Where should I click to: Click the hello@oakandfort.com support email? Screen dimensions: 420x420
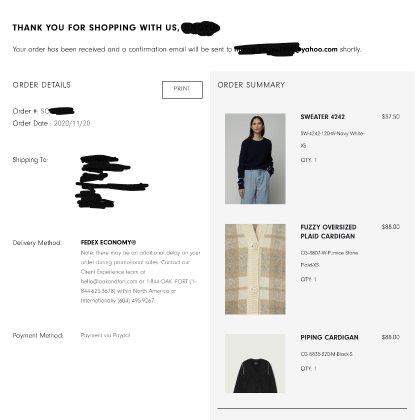[x=109, y=281]
